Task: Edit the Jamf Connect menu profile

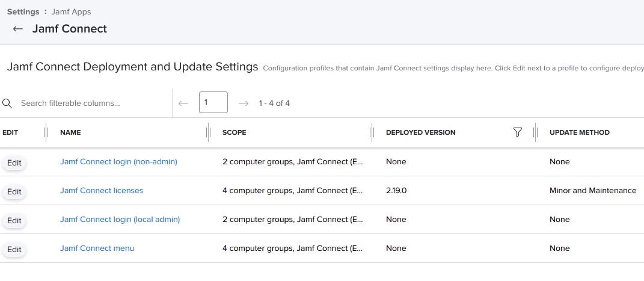Action: tap(14, 249)
